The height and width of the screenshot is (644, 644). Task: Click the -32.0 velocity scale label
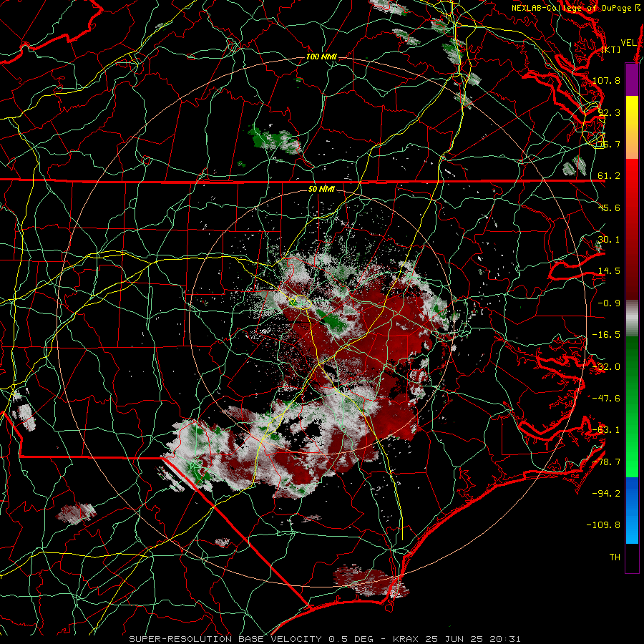(x=606, y=367)
